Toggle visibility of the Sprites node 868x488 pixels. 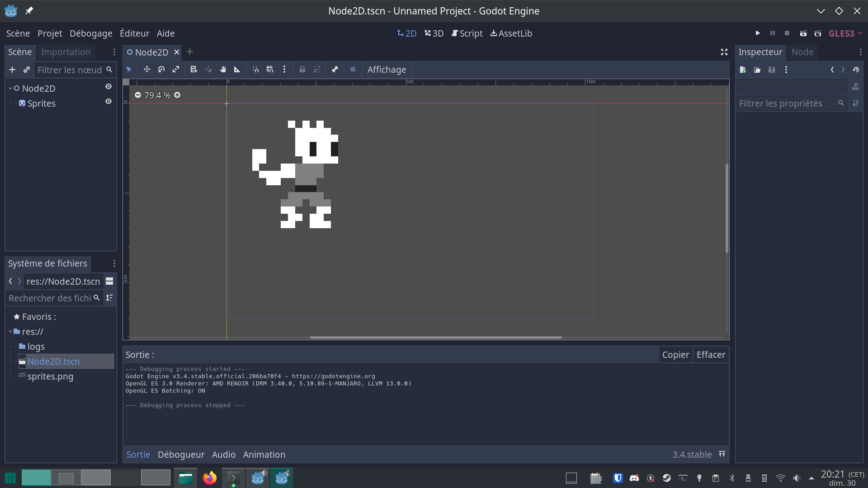pyautogui.click(x=108, y=102)
